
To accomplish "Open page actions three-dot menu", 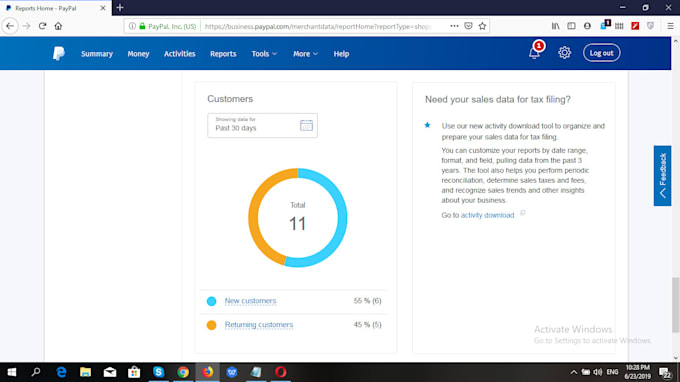I will point(454,26).
